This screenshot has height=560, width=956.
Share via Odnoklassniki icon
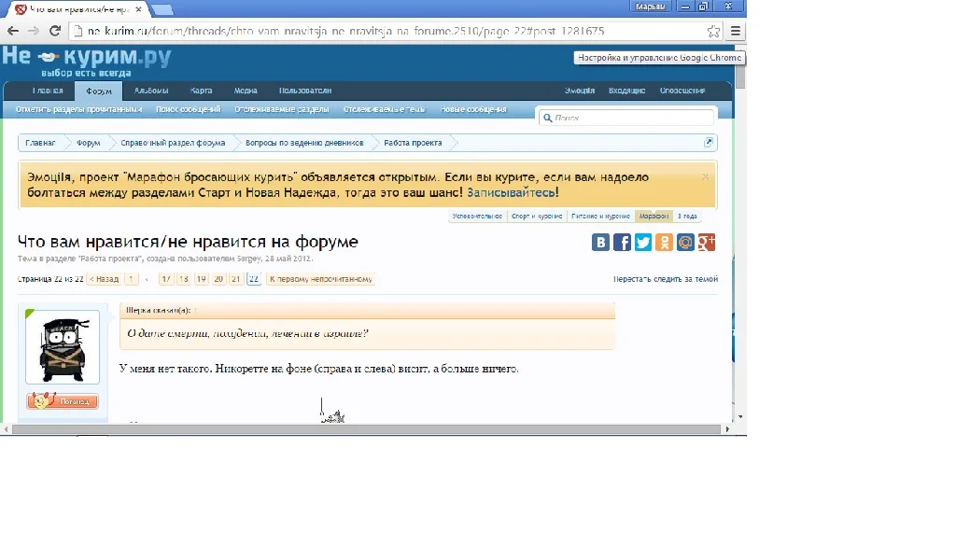tap(665, 243)
